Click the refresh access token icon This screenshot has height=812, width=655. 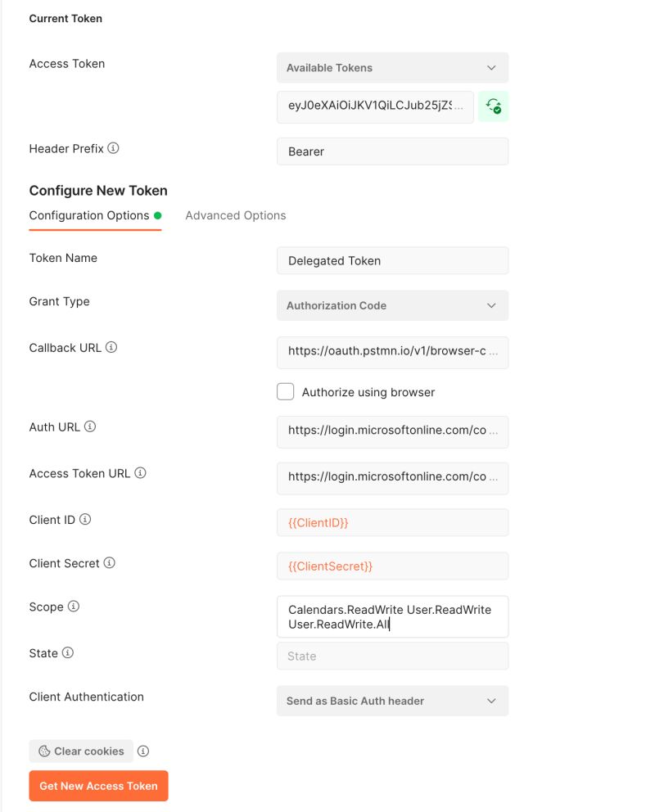pos(492,106)
